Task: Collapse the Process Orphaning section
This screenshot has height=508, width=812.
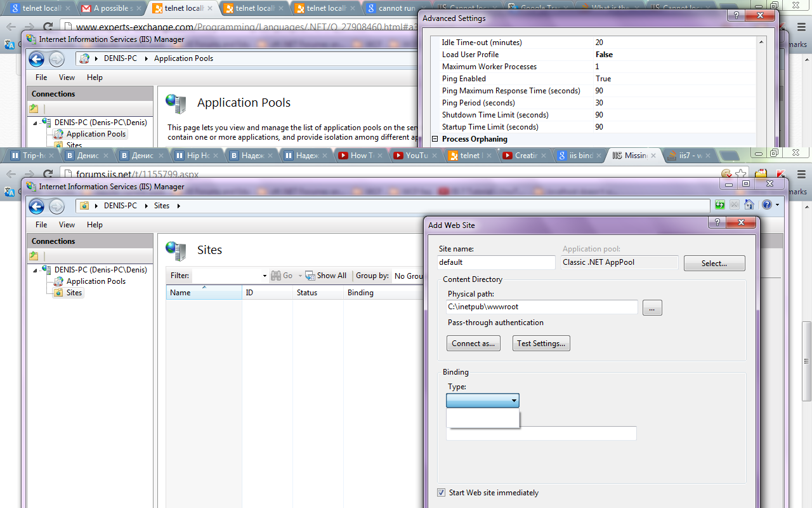Action: coord(435,139)
